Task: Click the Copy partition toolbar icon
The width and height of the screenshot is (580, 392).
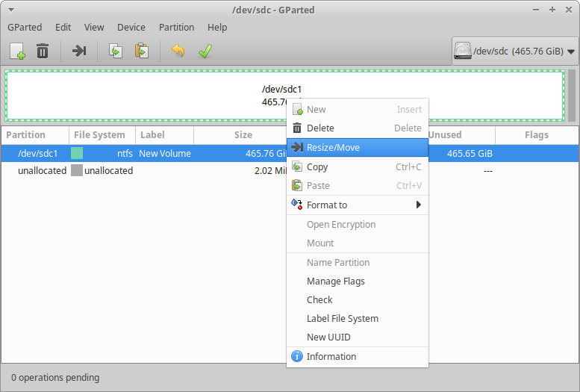Action: (115, 51)
